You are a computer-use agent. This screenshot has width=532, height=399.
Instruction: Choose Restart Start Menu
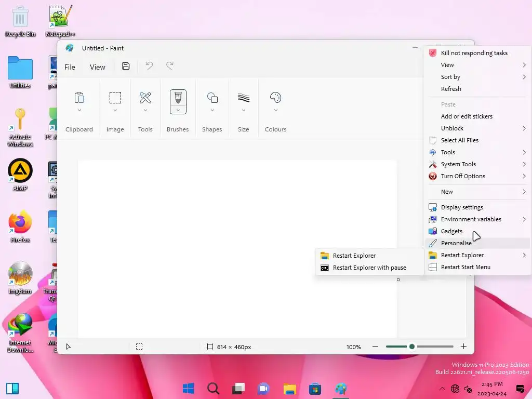click(x=478, y=267)
